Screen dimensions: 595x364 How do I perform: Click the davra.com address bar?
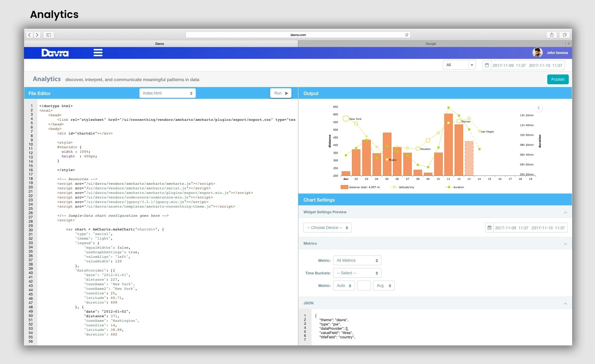(x=298, y=35)
